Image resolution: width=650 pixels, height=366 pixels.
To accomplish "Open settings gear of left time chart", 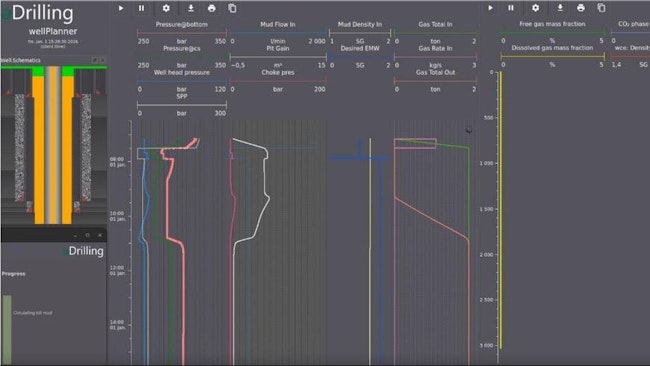I will click(x=166, y=8).
